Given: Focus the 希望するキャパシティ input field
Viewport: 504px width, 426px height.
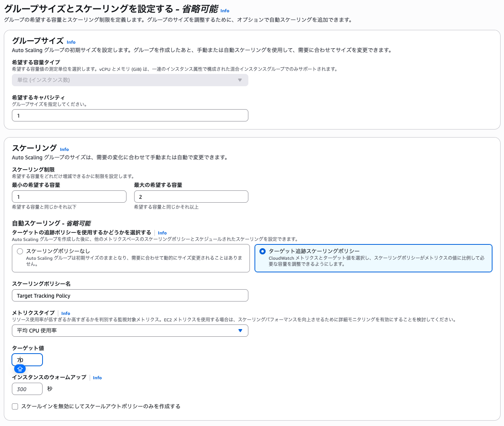Looking at the screenshot, I should pyautogui.click(x=130, y=115).
